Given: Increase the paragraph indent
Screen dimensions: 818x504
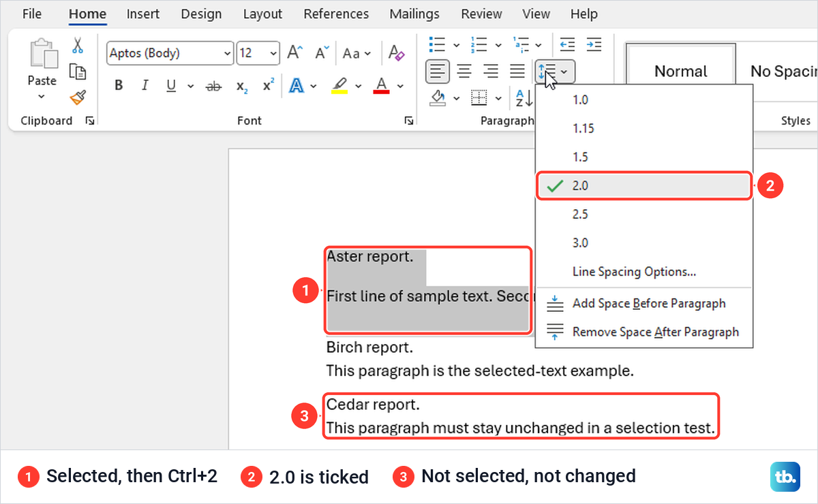Looking at the screenshot, I should [594, 45].
